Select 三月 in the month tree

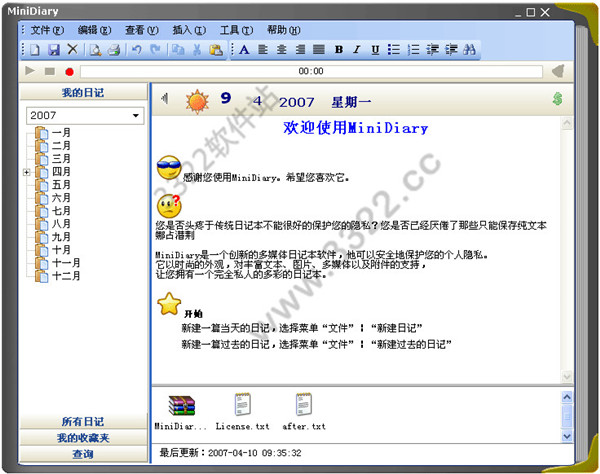click(61, 159)
